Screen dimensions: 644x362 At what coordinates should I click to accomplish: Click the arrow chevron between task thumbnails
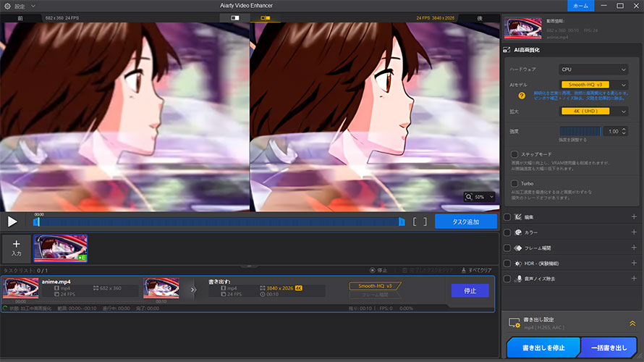coord(193,290)
